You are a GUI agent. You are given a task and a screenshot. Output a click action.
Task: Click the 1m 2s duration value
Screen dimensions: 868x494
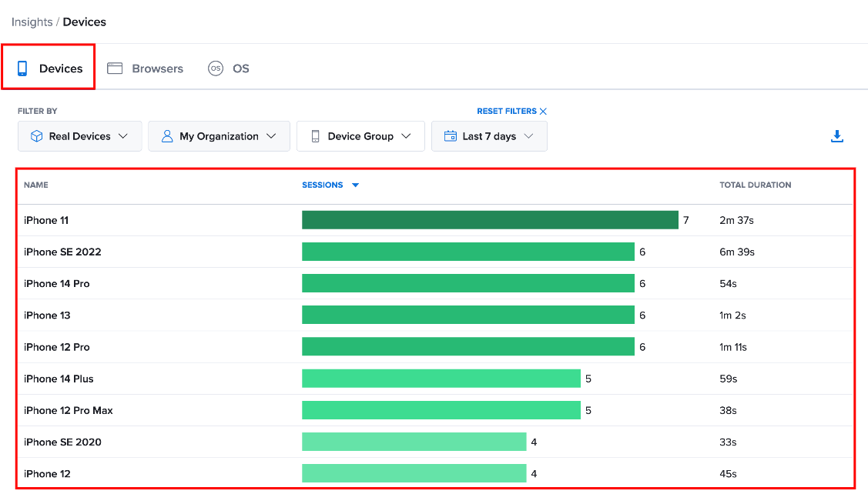pyautogui.click(x=732, y=315)
